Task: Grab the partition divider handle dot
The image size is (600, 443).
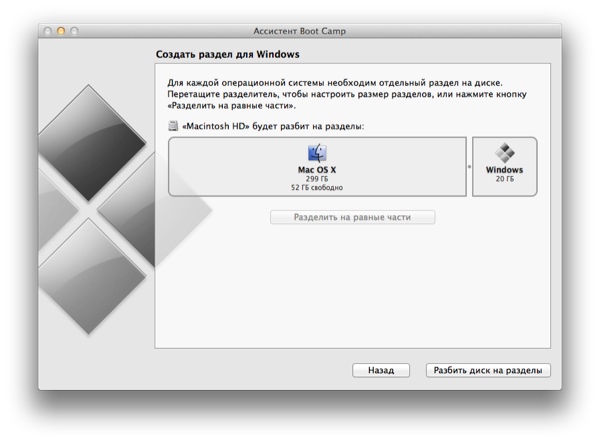Action: tap(470, 167)
